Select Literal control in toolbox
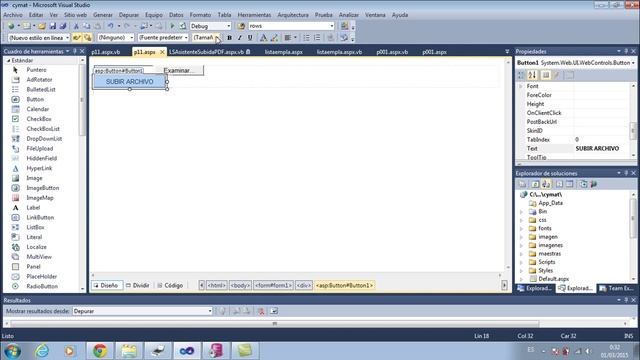Viewport: 640px width, 360px height. click(x=34, y=237)
